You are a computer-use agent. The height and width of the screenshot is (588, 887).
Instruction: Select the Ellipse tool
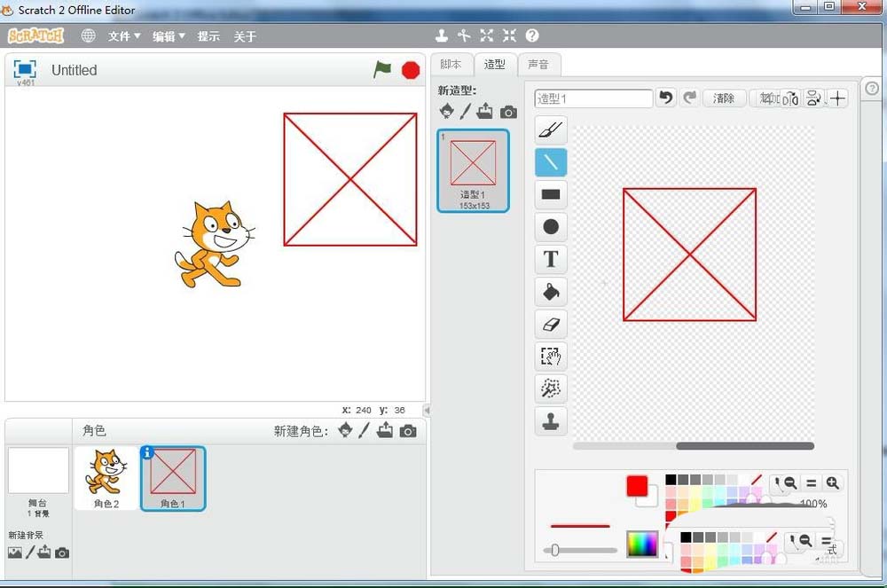click(551, 227)
